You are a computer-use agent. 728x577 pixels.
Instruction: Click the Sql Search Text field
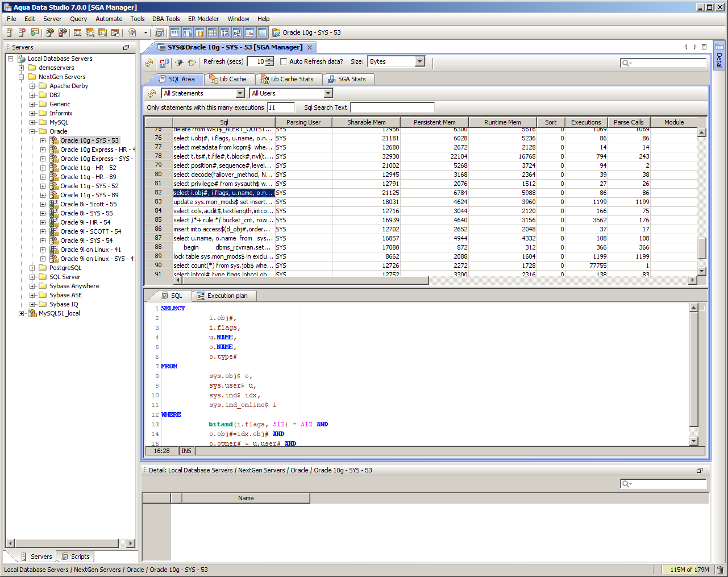[x=392, y=107]
